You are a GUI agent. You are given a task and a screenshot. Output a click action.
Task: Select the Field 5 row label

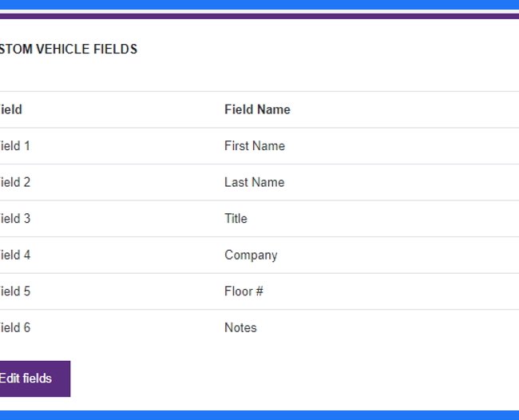(15, 291)
